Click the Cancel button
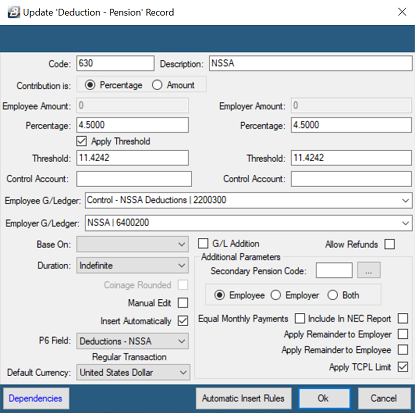This screenshot has height=413, width=415. pyautogui.click(x=384, y=398)
